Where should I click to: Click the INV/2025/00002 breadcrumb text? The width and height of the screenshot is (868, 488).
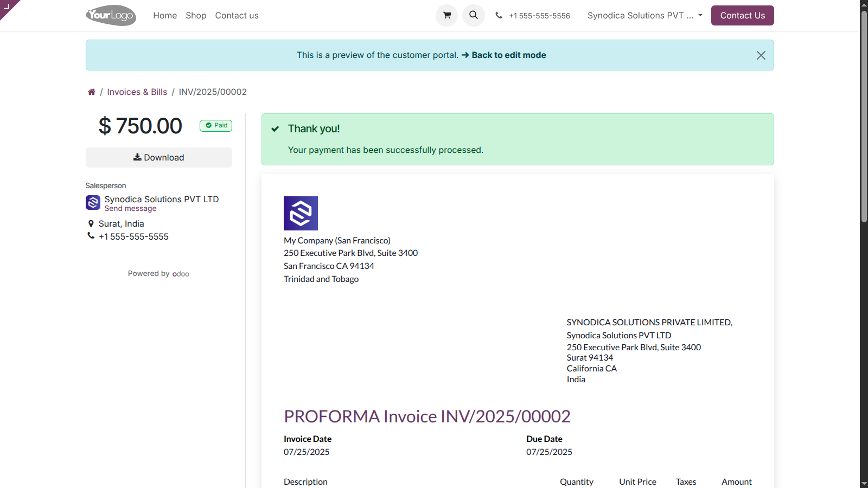(213, 92)
